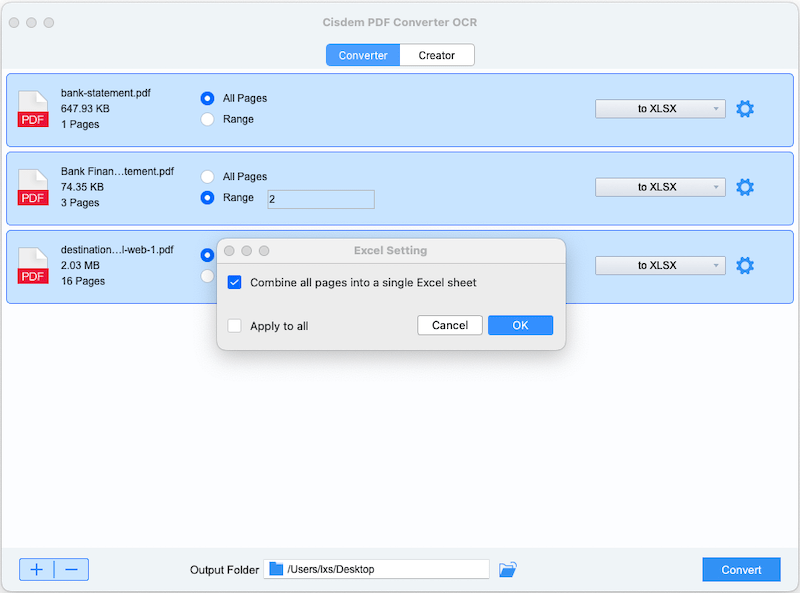
Task: Uncheck Combine all pages into single Excel sheet
Action: (235, 282)
